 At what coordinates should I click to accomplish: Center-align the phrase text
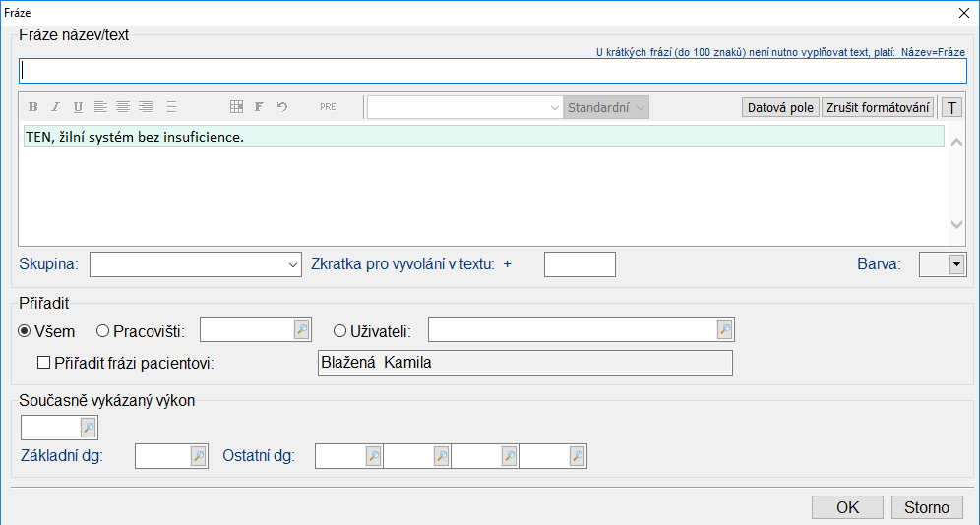pyautogui.click(x=123, y=107)
